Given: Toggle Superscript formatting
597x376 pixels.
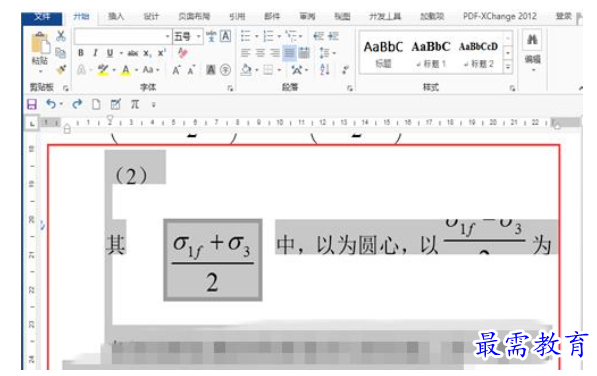Looking at the screenshot, I should pyautogui.click(x=162, y=53).
